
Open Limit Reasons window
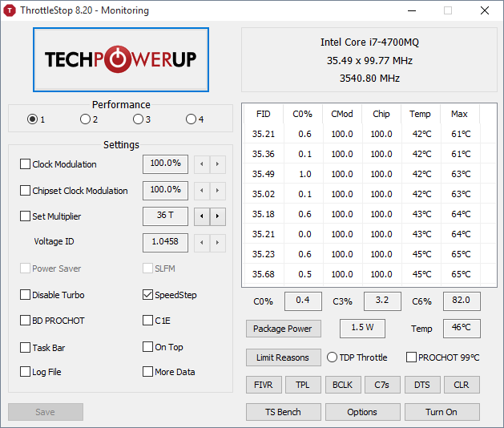coord(284,357)
